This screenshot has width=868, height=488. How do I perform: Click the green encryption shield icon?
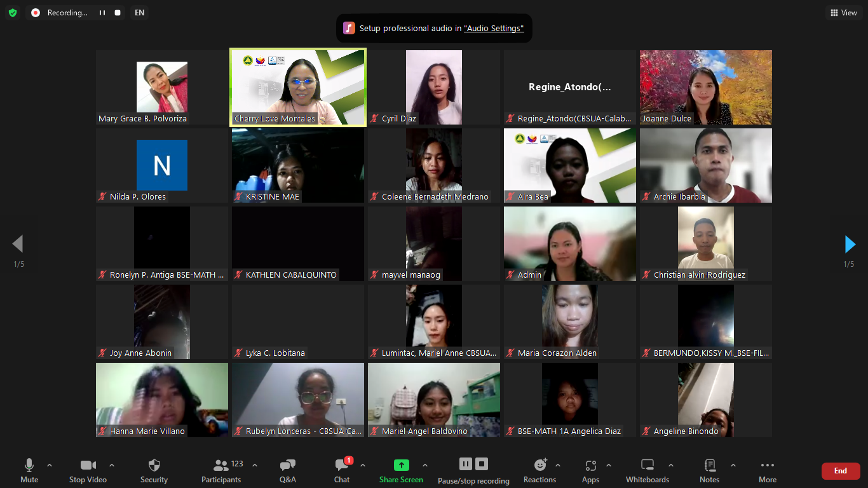point(13,13)
